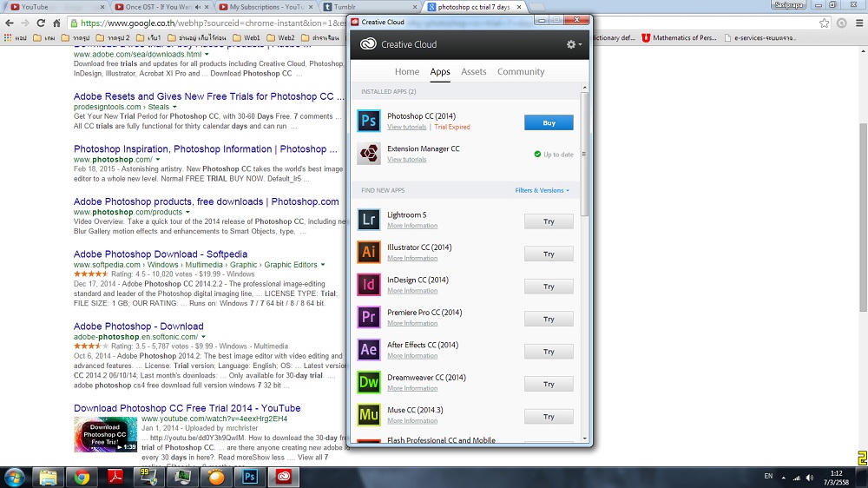Open Download Photoshop CC Free Trial 2014 YouTube result
Screen dimensions: 868x488
pyautogui.click(x=187, y=408)
